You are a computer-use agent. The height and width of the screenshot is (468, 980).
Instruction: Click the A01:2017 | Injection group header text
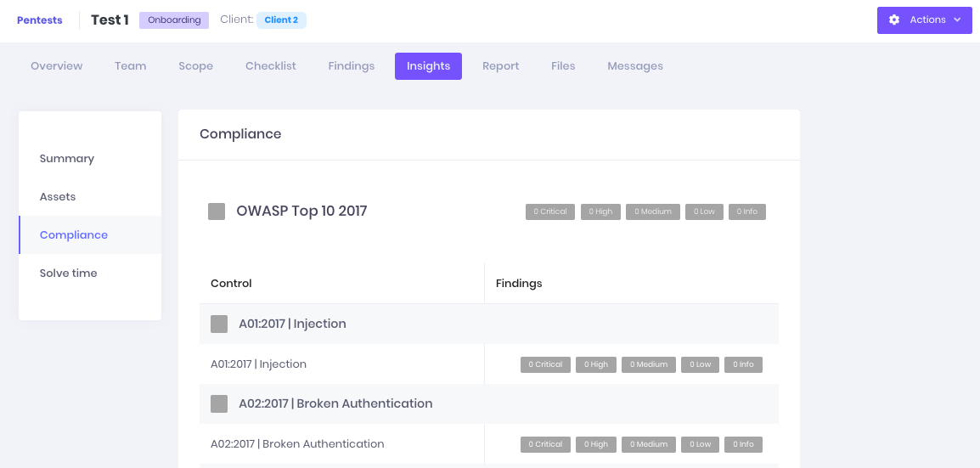click(x=292, y=324)
